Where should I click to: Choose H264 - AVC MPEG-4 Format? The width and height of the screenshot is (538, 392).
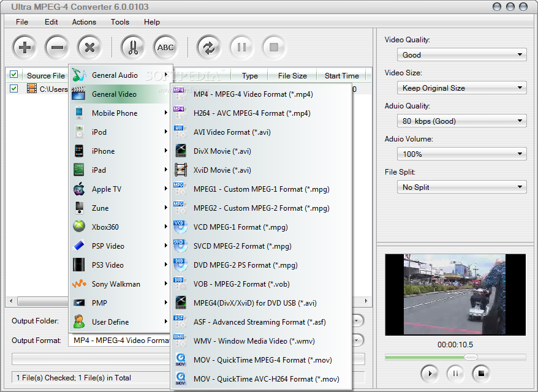pyautogui.click(x=262, y=113)
